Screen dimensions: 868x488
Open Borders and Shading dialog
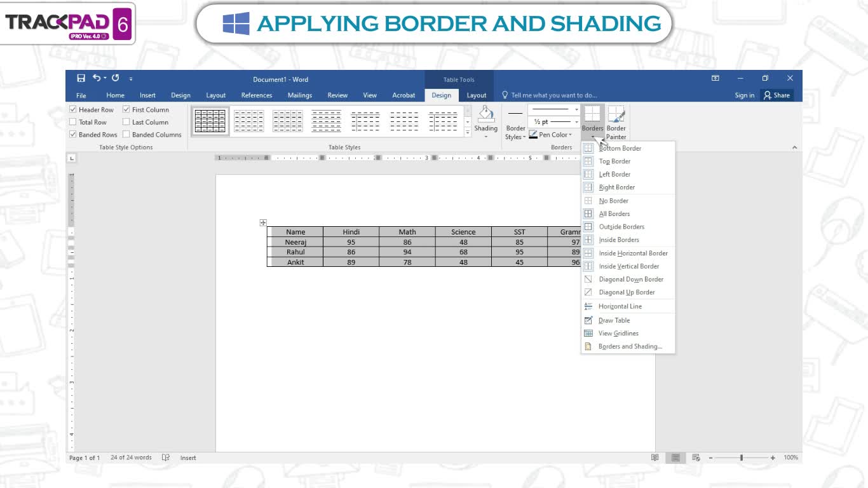[x=628, y=347]
